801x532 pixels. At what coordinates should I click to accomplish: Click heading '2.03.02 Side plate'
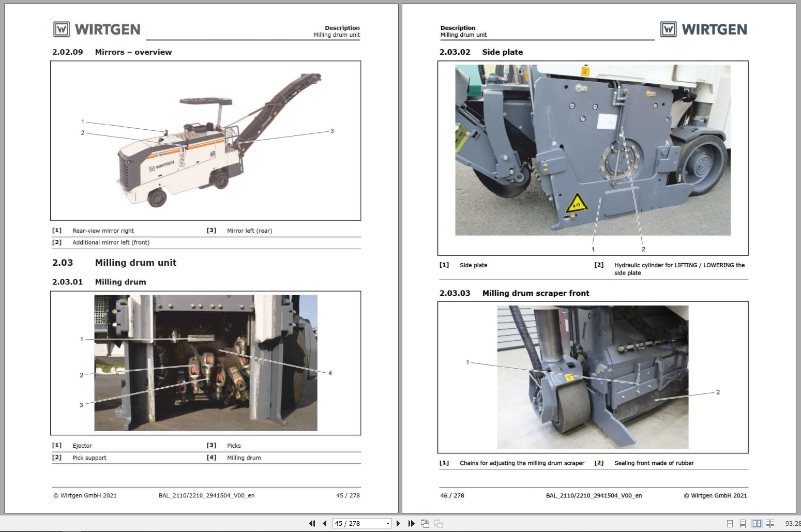(x=481, y=52)
